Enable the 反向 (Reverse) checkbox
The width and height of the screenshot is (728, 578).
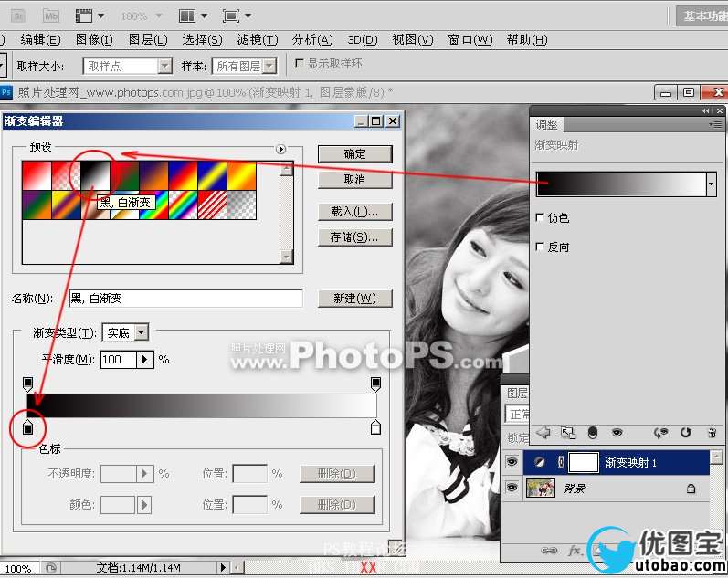pyautogui.click(x=540, y=247)
